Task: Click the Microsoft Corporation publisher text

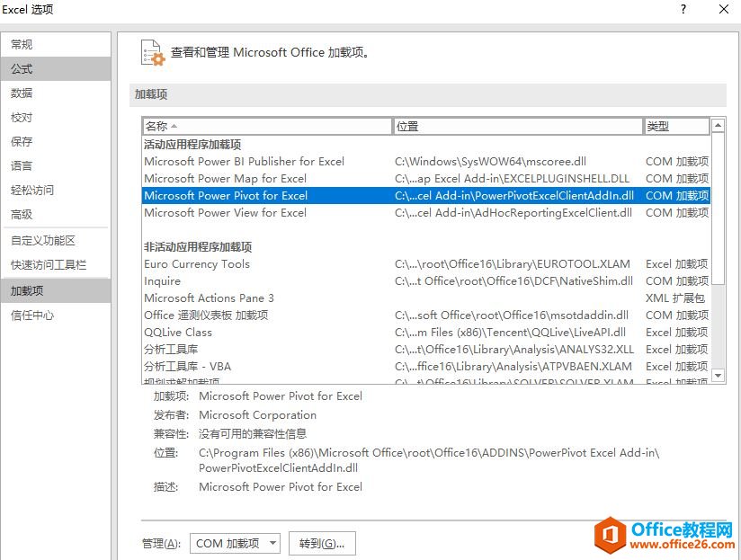Action: click(257, 415)
